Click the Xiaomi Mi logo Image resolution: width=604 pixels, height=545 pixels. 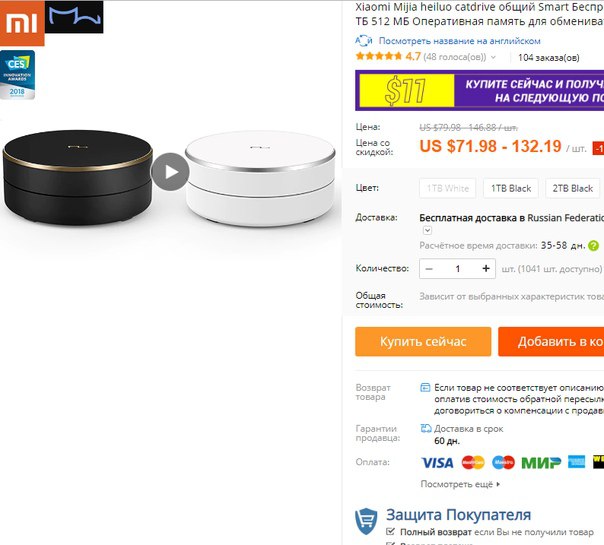[x=22, y=23]
